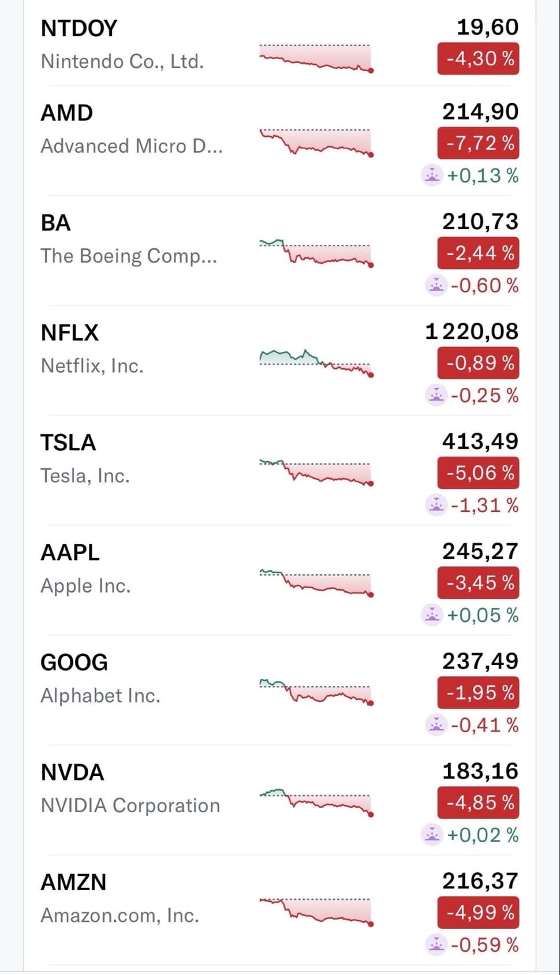Image resolution: width=560 pixels, height=975 pixels.
Task: Click the Netflix pre-market sunrise icon
Action: pos(436,395)
